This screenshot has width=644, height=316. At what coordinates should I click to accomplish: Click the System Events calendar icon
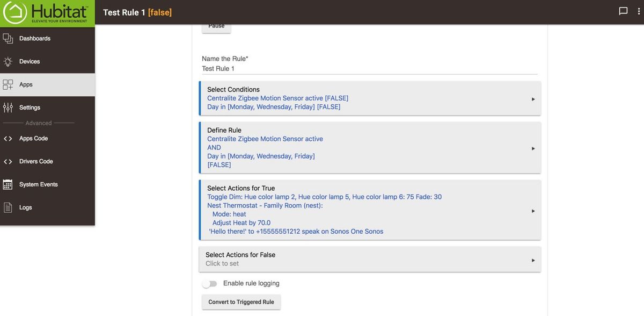[8, 184]
